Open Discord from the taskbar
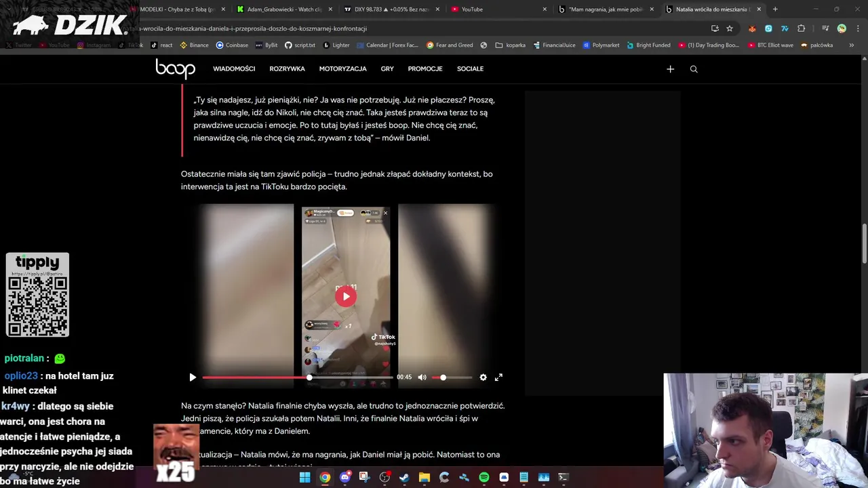Viewport: 868px width, 488px height. [344, 478]
